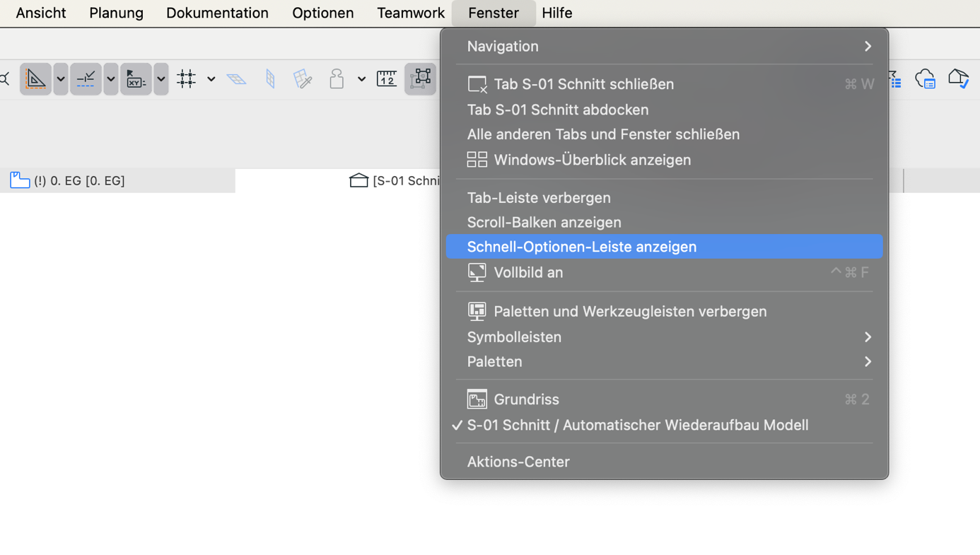Click the house with checkmark icon
Viewport: 980px width, 555px height.
point(958,78)
